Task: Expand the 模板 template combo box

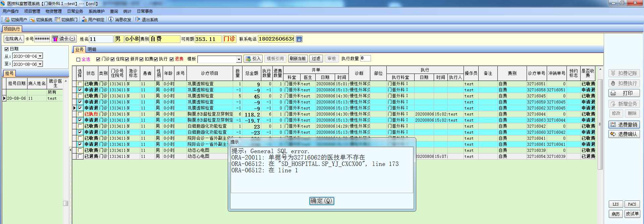Action: coord(239,59)
